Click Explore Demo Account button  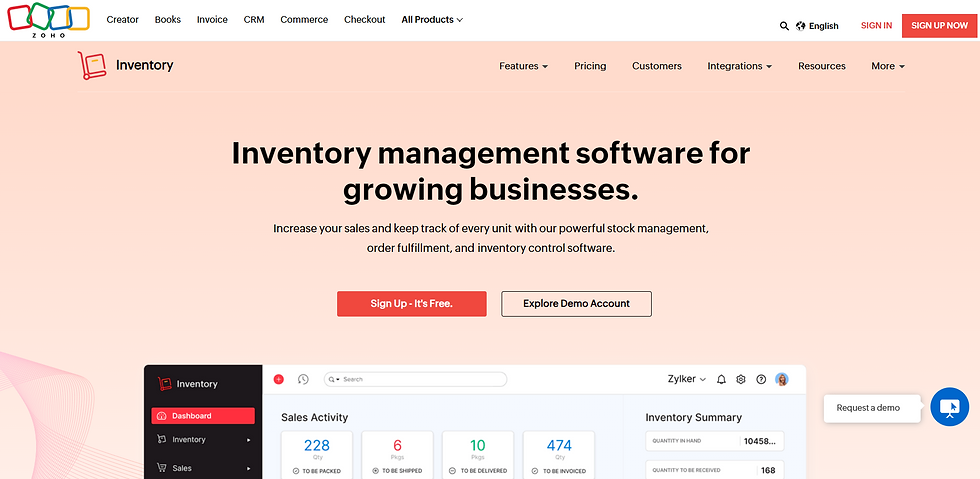(x=576, y=303)
